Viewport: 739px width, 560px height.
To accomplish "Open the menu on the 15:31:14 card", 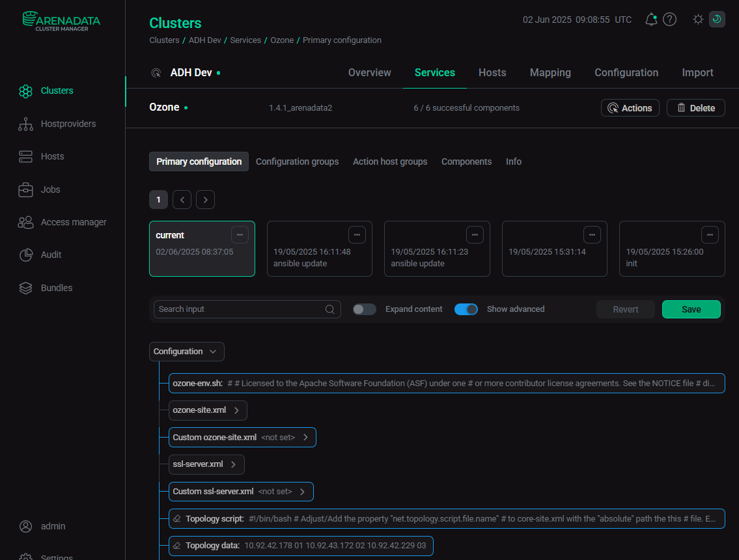I will tap(592, 235).
